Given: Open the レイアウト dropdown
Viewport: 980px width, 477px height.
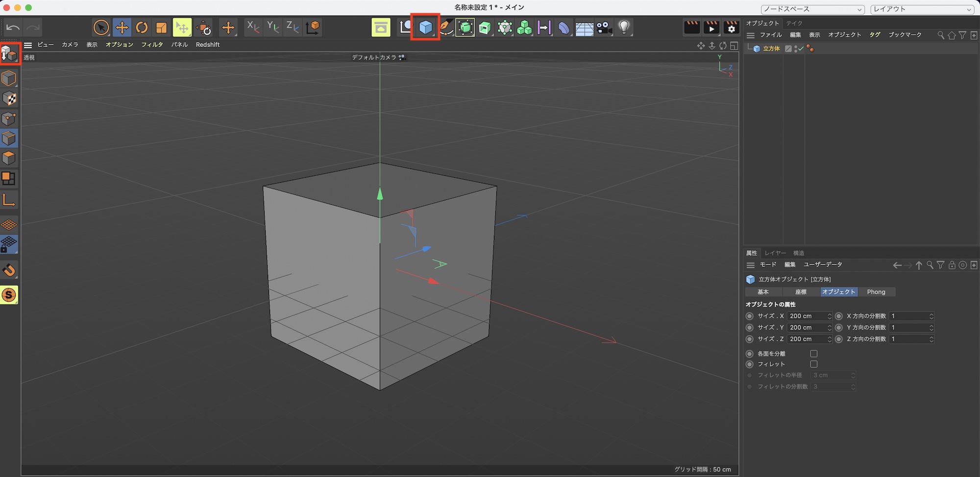Looking at the screenshot, I should pyautogui.click(x=921, y=9).
